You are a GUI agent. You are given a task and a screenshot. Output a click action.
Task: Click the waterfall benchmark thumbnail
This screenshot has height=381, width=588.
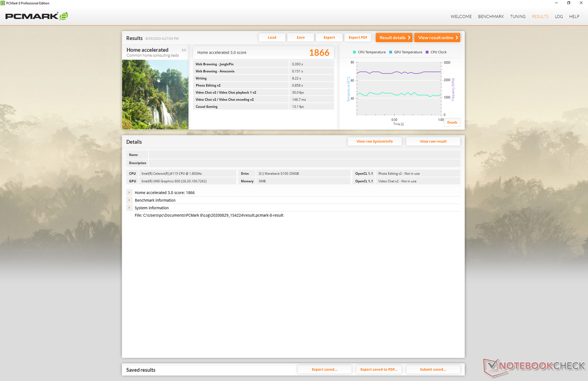155,94
